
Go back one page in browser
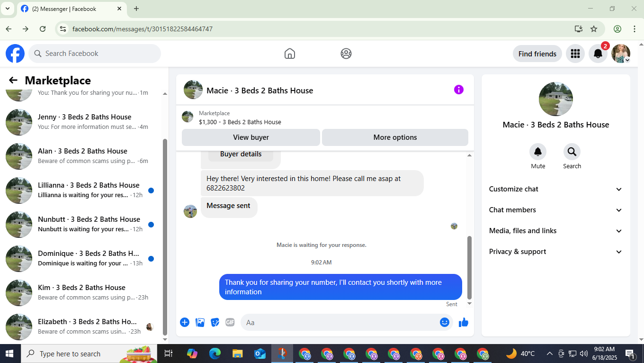(9, 29)
